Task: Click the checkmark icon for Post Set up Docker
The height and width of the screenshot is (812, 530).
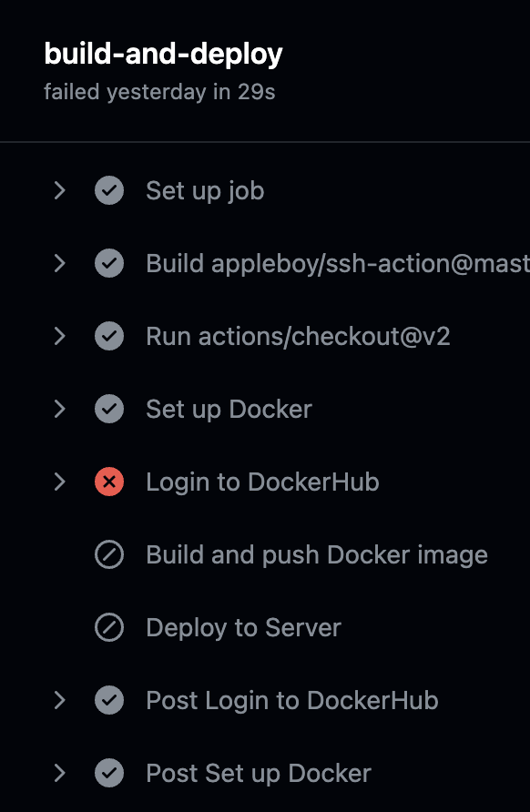Action: (x=109, y=773)
